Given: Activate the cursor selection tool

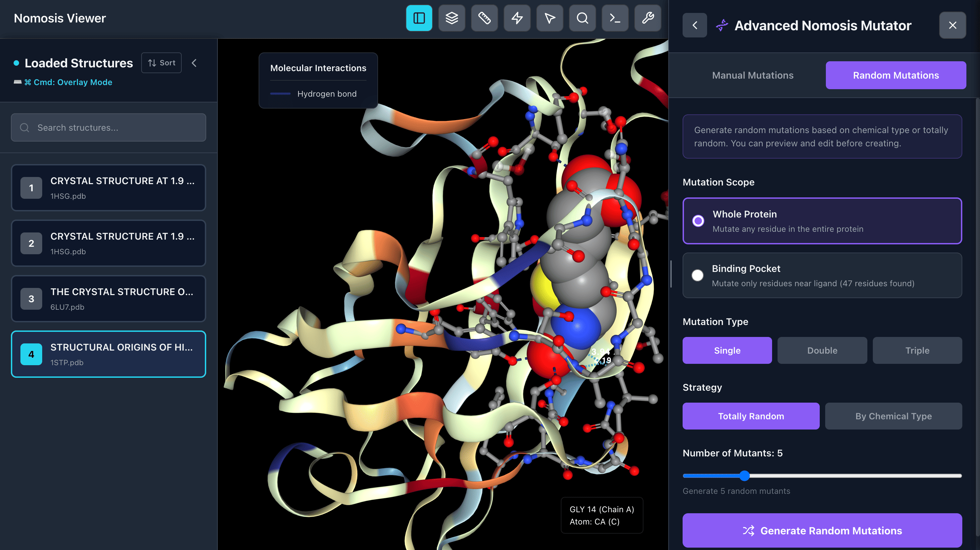Looking at the screenshot, I should [x=550, y=18].
